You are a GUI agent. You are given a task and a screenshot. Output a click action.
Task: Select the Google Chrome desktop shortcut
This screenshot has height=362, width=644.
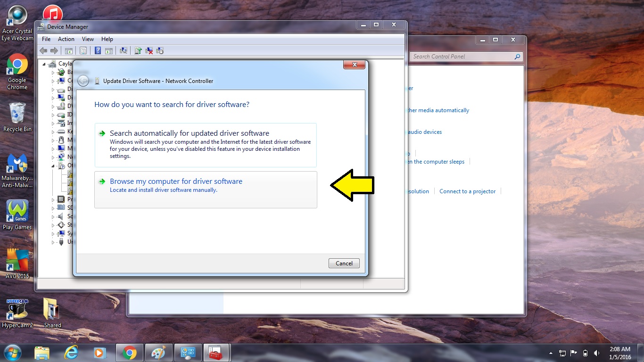pos(17,72)
